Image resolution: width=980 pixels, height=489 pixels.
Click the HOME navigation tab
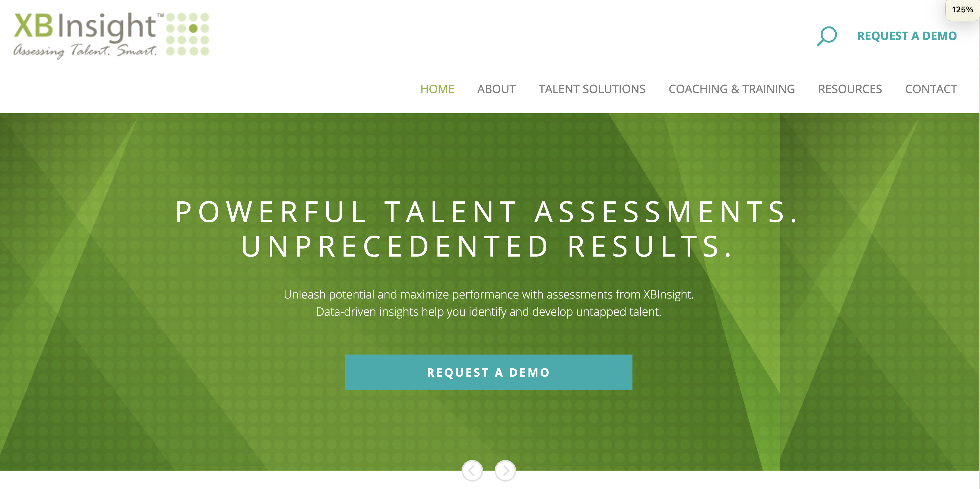438,88
